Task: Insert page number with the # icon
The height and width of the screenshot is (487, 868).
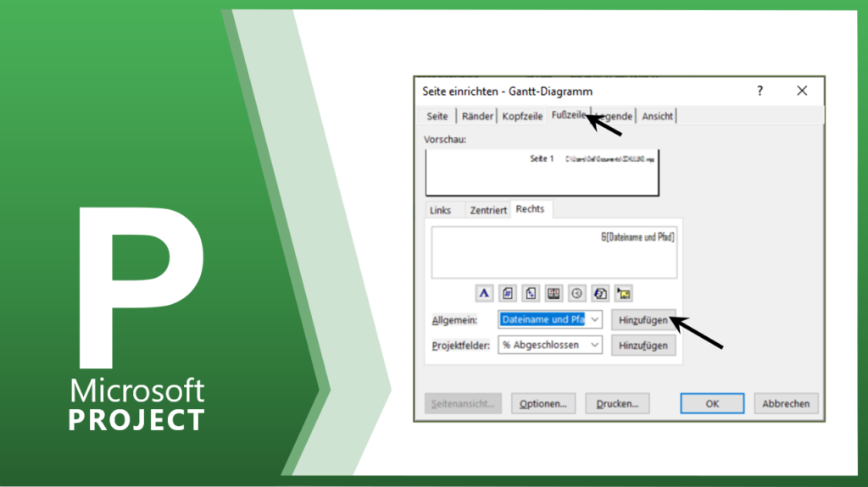Action: (x=508, y=293)
